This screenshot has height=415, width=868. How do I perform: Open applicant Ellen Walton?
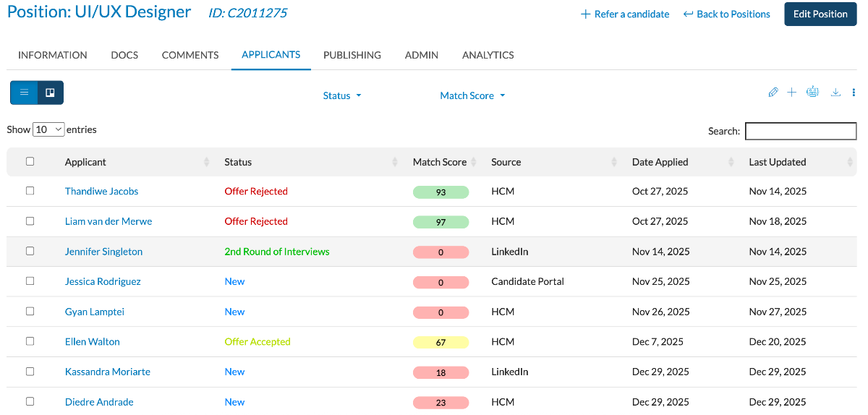click(x=93, y=341)
